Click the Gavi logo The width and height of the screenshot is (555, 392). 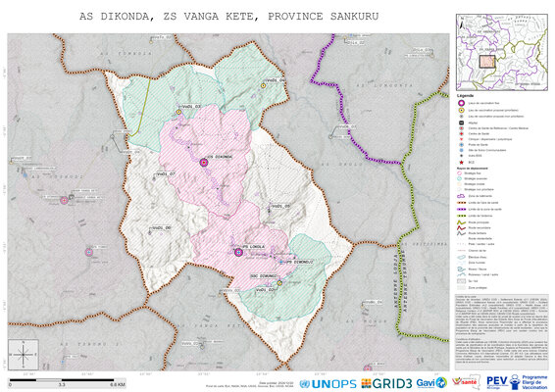(431, 383)
